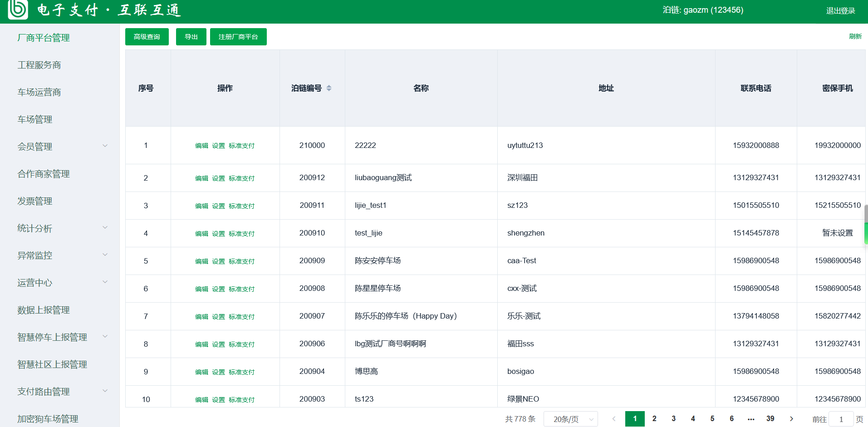This screenshot has height=427, width=868.
Task: Open 加密狗车场管理 menu item
Action: 48,419
